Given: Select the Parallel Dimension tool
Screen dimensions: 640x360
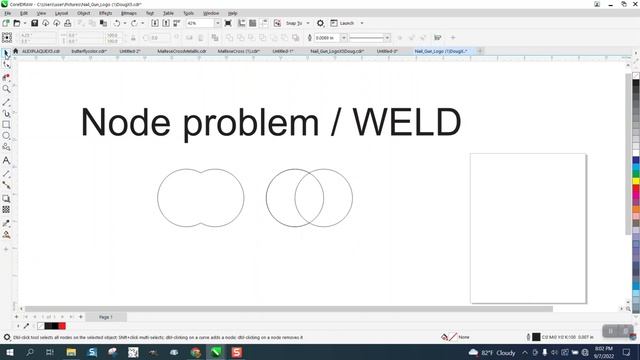Looking at the screenshot, I should point(6,174).
